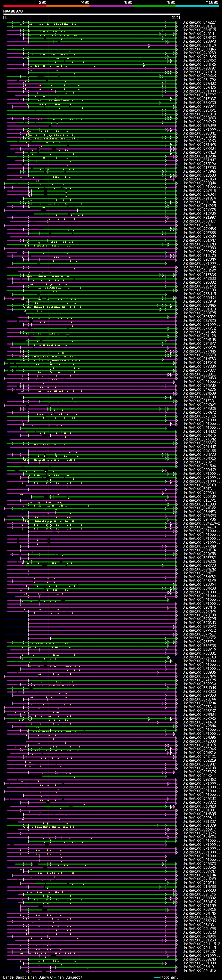Open hit UniRef100_Q4A2Z7
222x980 pixels.
point(199,23)
